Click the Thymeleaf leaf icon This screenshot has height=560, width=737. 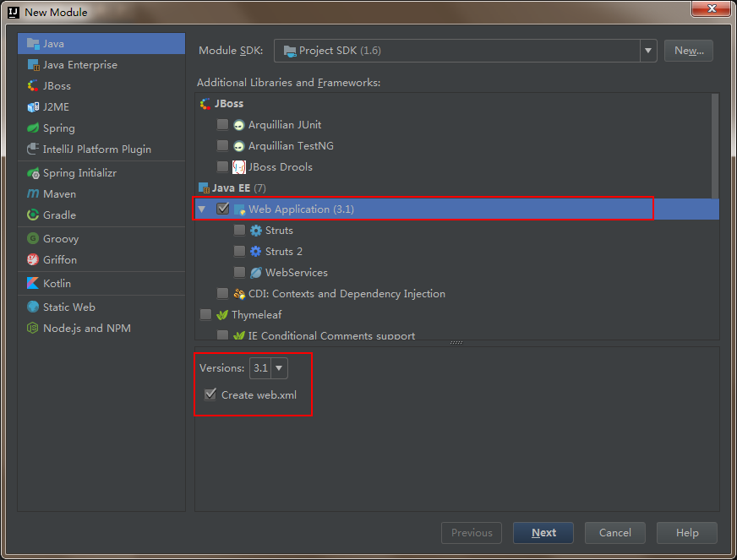pyautogui.click(x=221, y=315)
